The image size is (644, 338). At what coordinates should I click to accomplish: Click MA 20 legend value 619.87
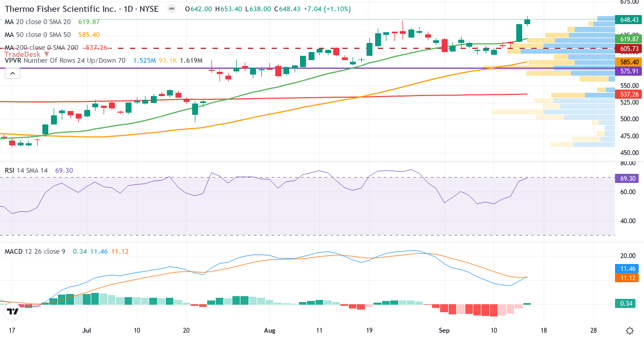(89, 22)
